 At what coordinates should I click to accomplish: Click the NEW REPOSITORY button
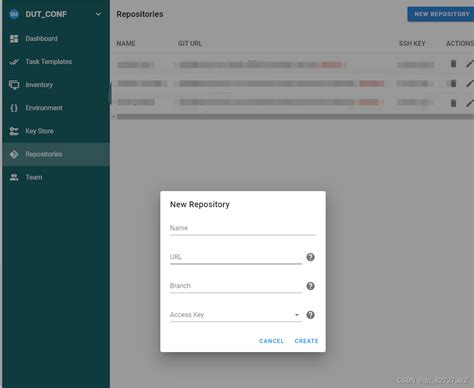[x=441, y=14]
